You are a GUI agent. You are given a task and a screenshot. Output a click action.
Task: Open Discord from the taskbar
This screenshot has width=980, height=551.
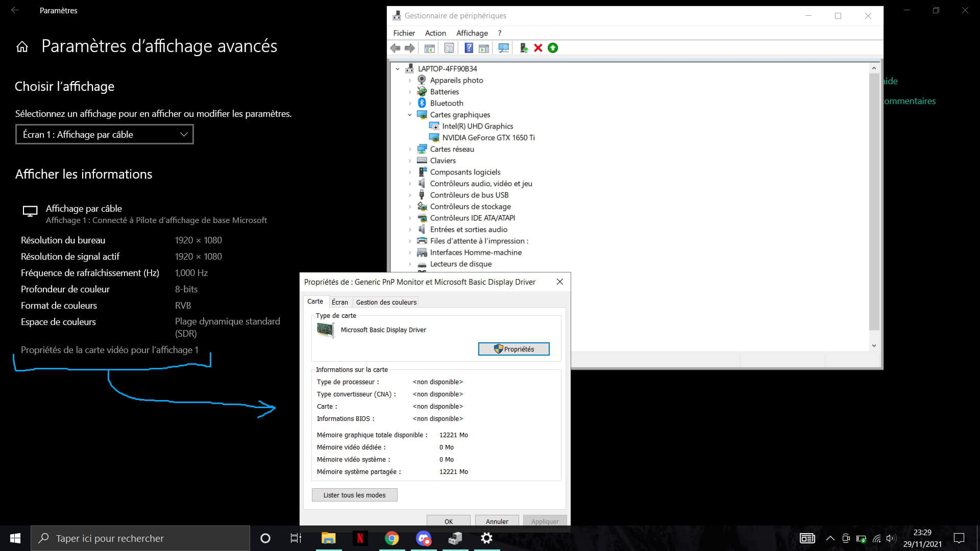424,538
